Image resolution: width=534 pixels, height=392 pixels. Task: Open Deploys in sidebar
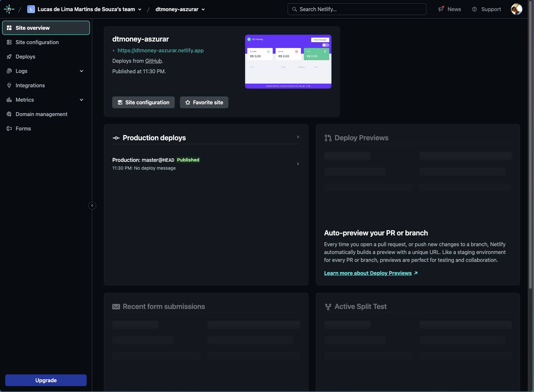(x=46, y=57)
